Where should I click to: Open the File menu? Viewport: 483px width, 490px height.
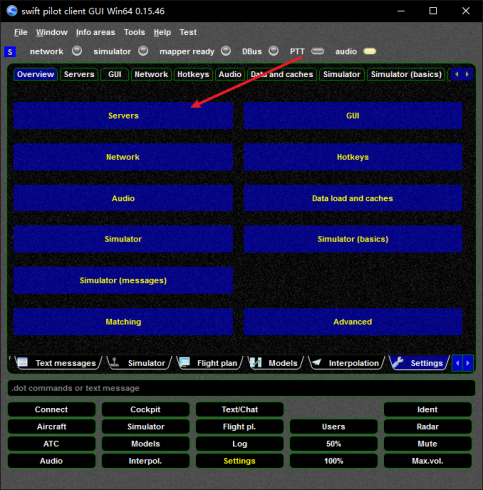click(21, 32)
